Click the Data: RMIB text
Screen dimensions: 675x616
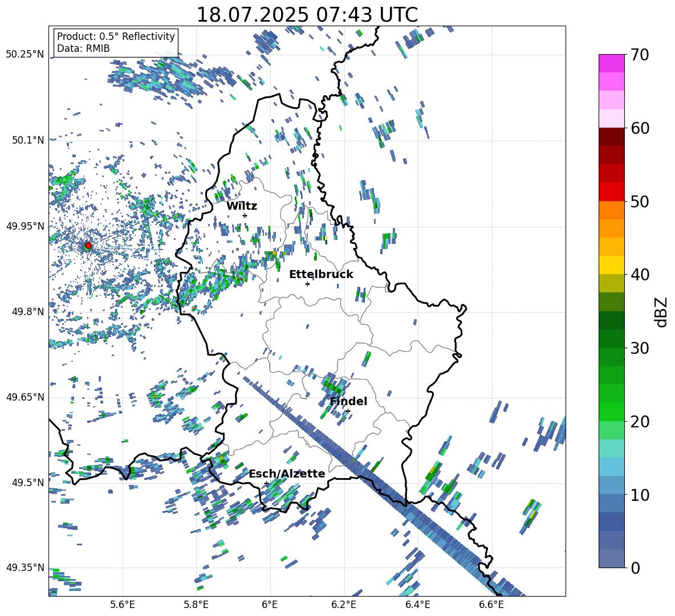pos(83,48)
